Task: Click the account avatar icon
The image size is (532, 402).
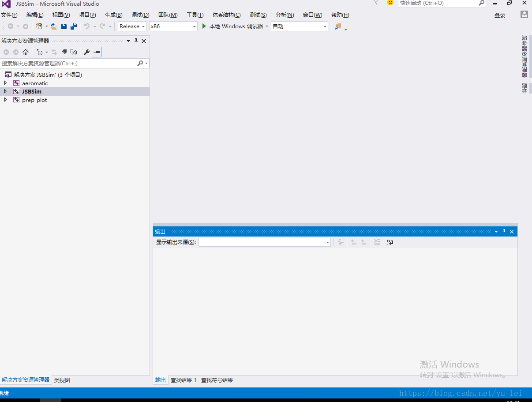Action: [x=524, y=15]
